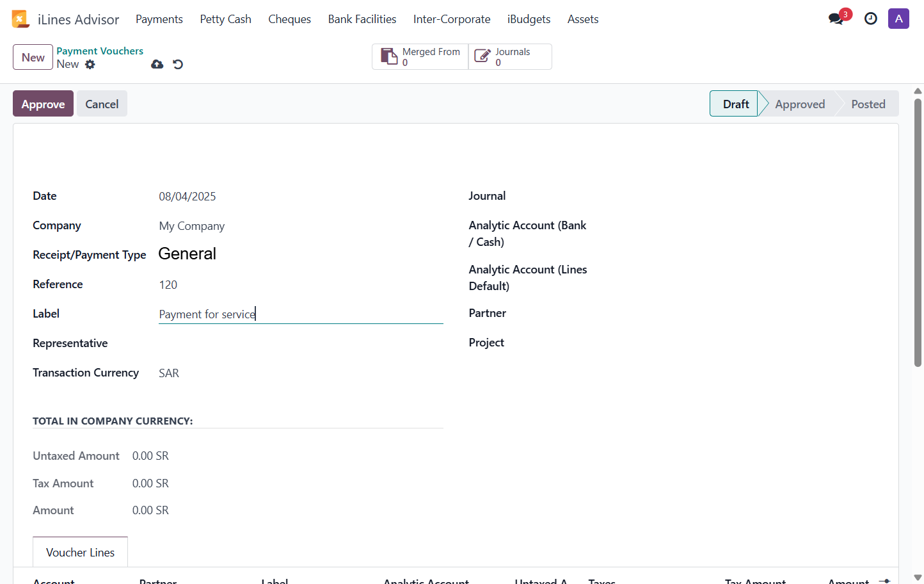The width and height of the screenshot is (924, 584).
Task: Open the Payments menu
Action: 159,19
